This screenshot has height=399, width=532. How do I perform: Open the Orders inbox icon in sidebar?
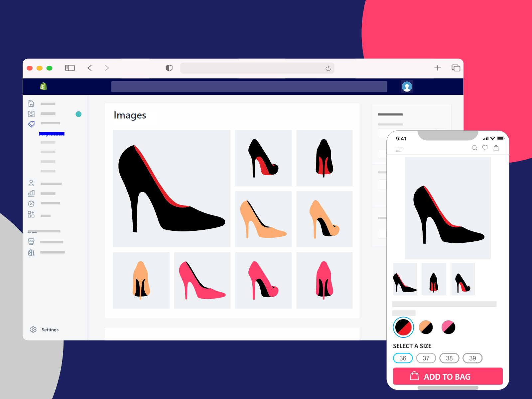click(x=31, y=114)
